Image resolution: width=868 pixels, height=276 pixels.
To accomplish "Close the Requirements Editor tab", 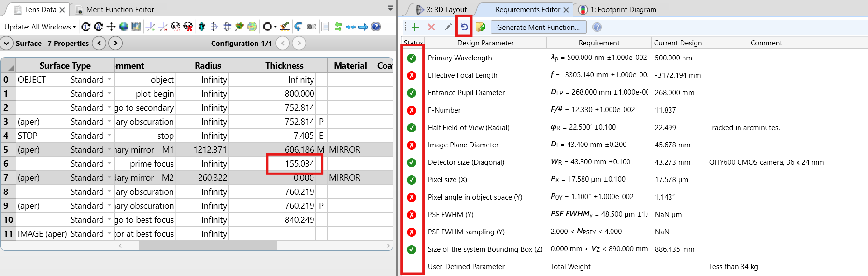I will click(566, 10).
